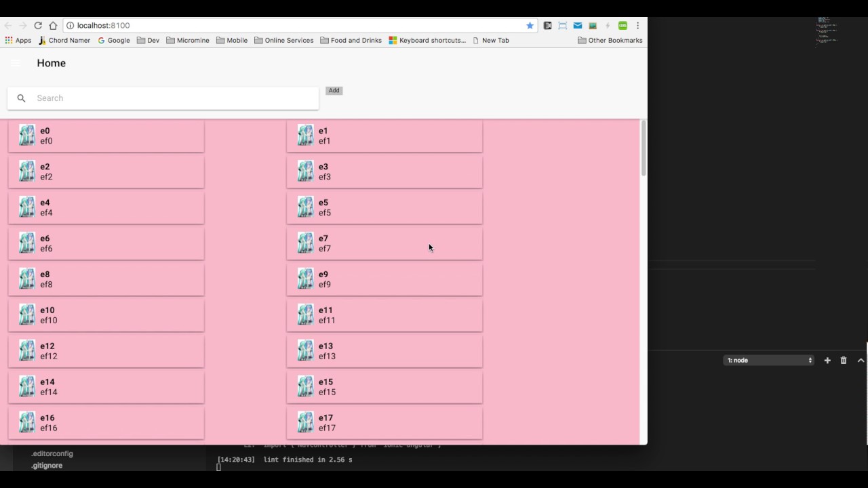
Task: Open the e2 card
Action: [x=106, y=171]
